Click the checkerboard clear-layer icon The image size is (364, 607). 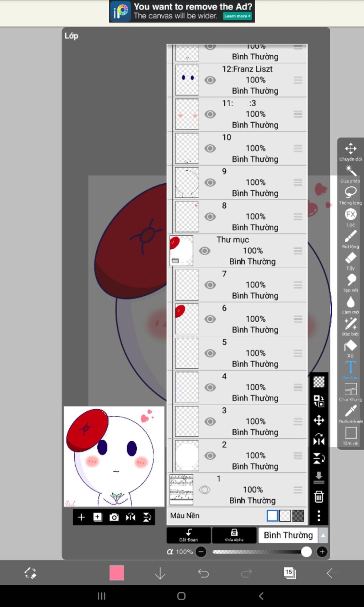point(319,382)
